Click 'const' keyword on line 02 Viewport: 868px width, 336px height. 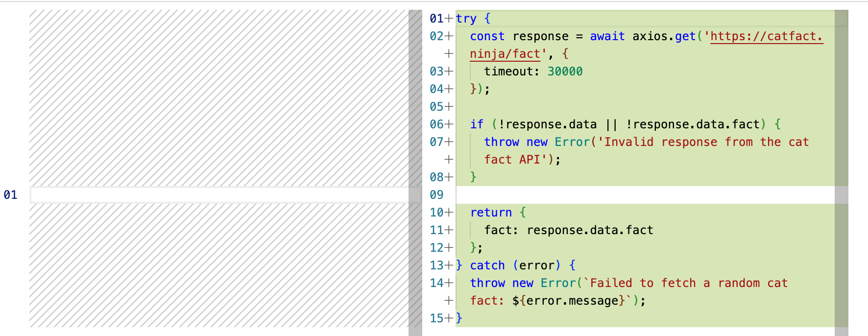(x=487, y=36)
